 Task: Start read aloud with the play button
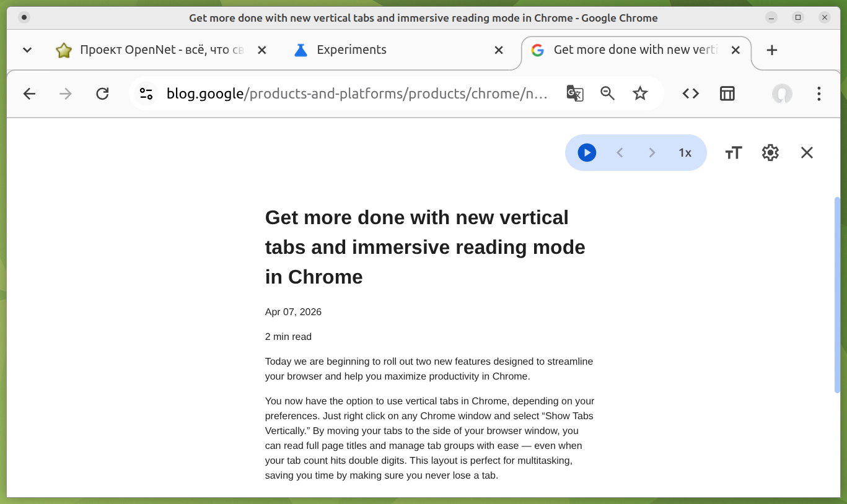(x=587, y=153)
